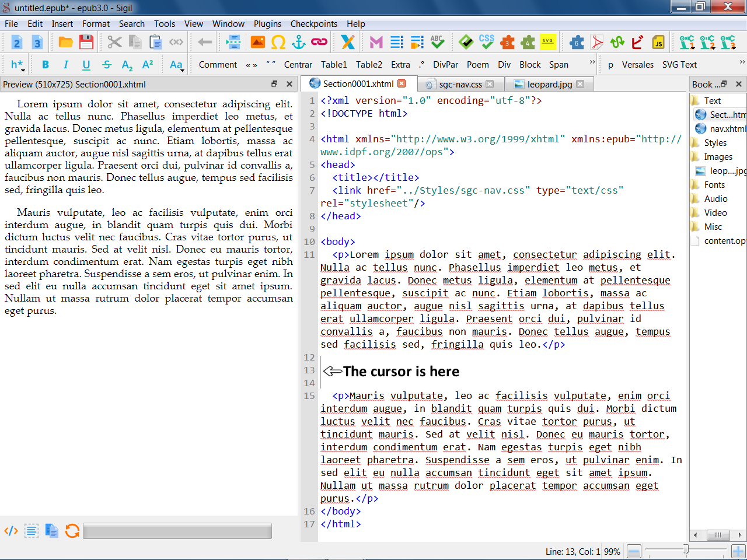The height and width of the screenshot is (560, 747).
Task: Select nav.xhtml in the Book Browser
Action: 727,129
